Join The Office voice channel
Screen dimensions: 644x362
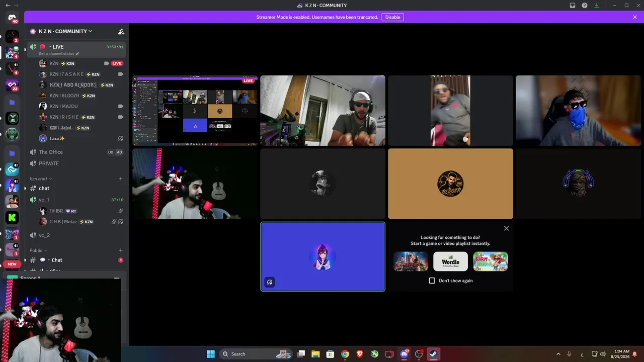(x=76, y=152)
